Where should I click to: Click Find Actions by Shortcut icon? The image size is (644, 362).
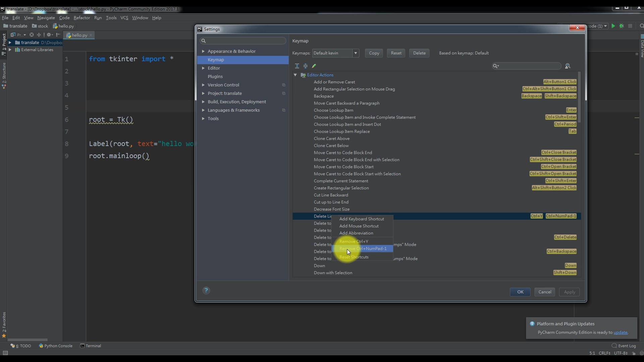568,66
